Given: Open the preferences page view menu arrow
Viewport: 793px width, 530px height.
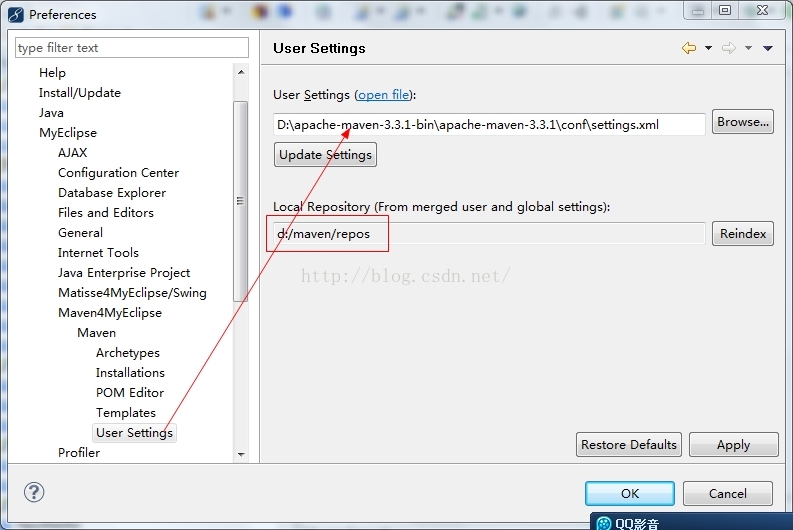Looking at the screenshot, I should 768,48.
